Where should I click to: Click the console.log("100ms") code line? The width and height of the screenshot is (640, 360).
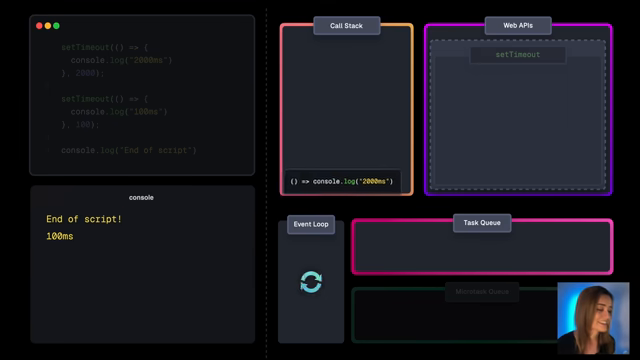coord(119,112)
